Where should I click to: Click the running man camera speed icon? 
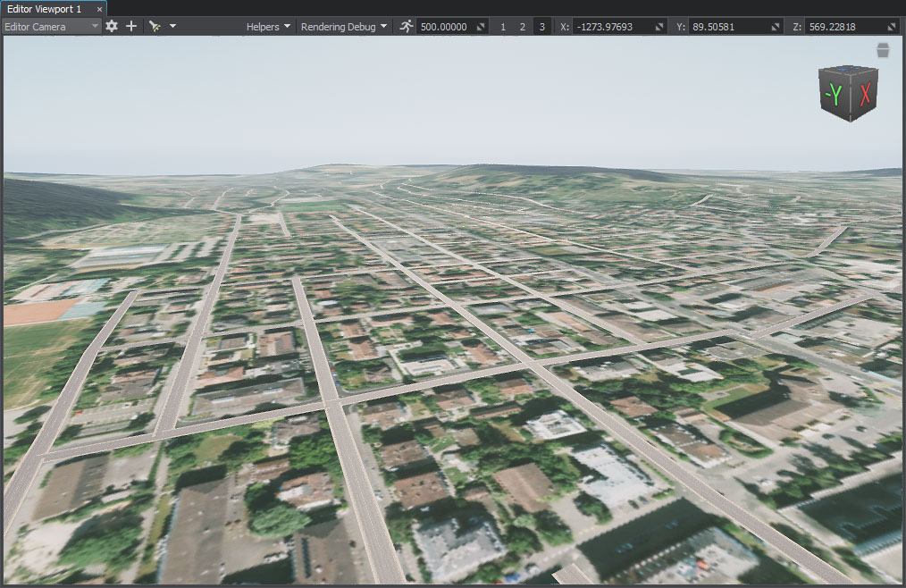click(407, 26)
